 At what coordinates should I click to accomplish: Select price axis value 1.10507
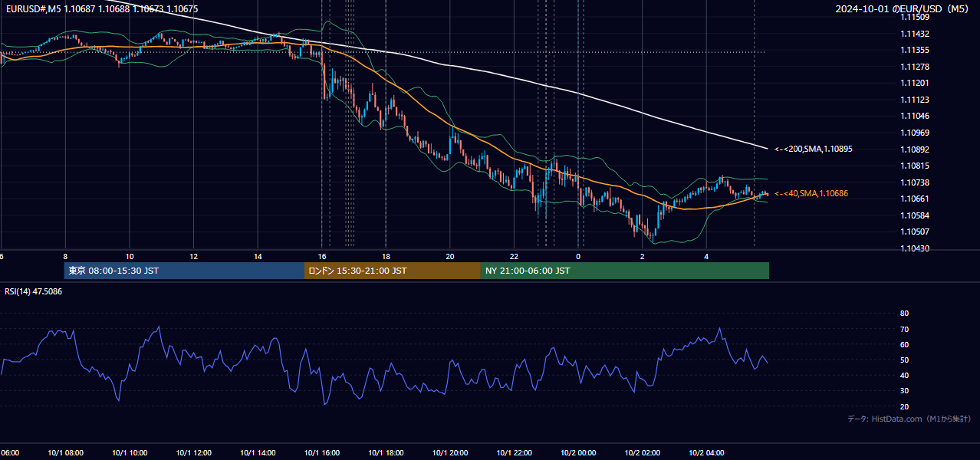click(x=915, y=232)
